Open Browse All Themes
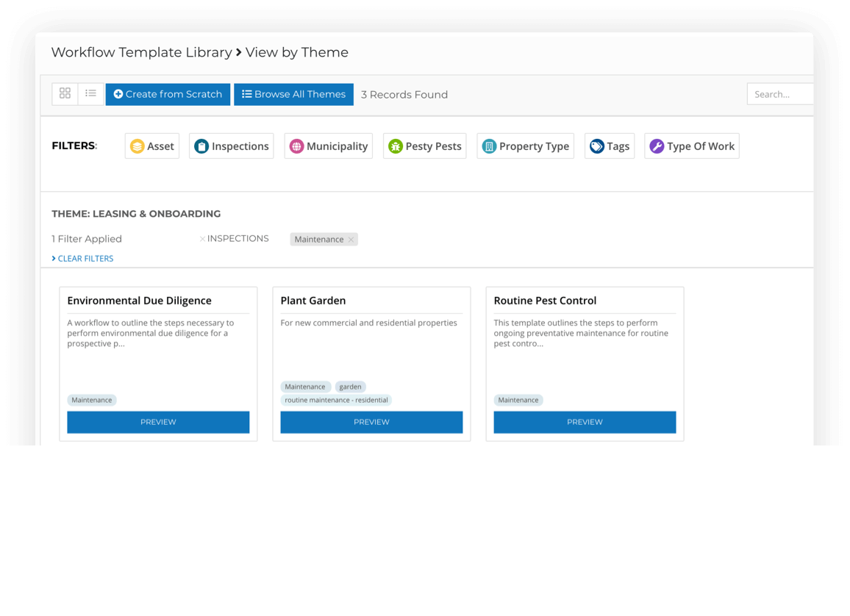 [293, 94]
